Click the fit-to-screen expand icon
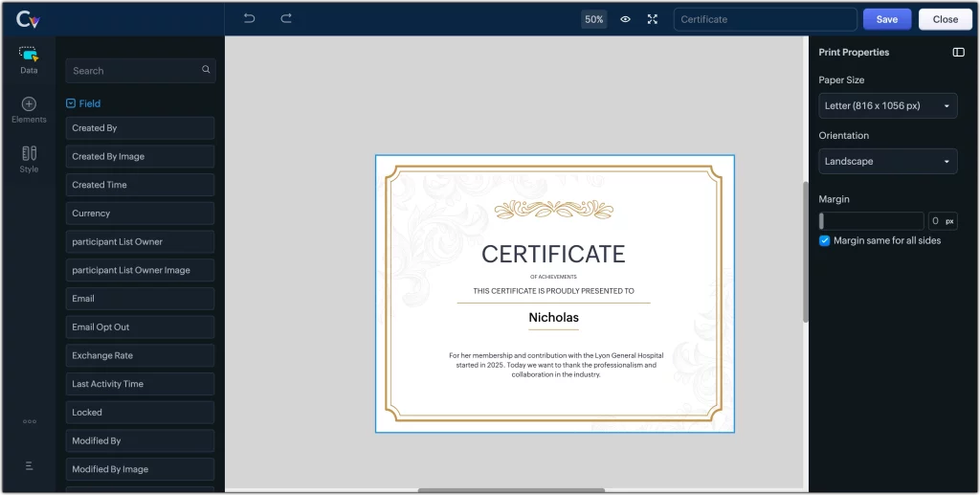The image size is (980, 495). click(x=653, y=19)
